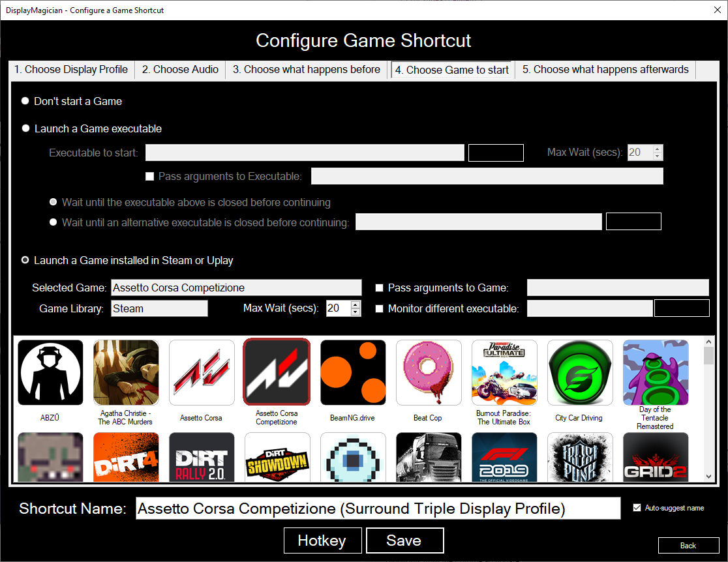Pick the Burnout Paradise Ultimate Box icon
The image size is (728, 562).
tap(504, 372)
